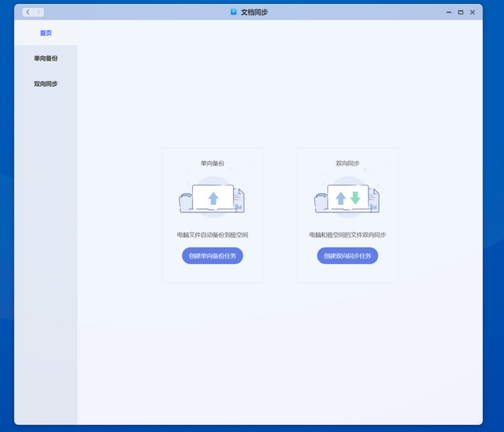Go forward with the right arrow button
Viewport: 504px width, 432px height.
39,13
